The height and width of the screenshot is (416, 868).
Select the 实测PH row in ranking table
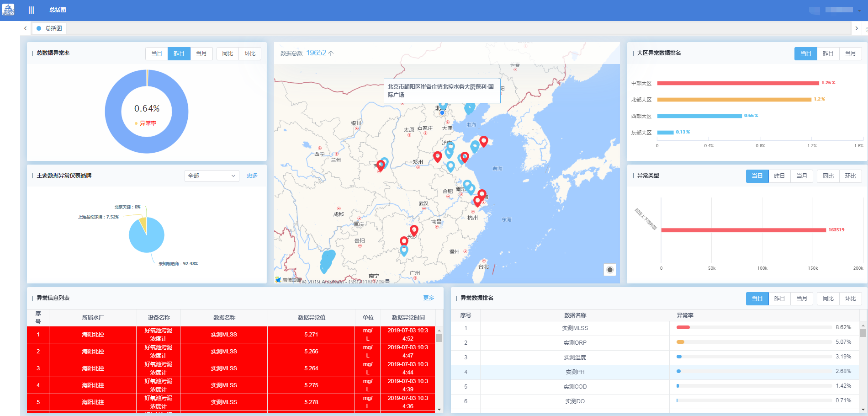575,372
